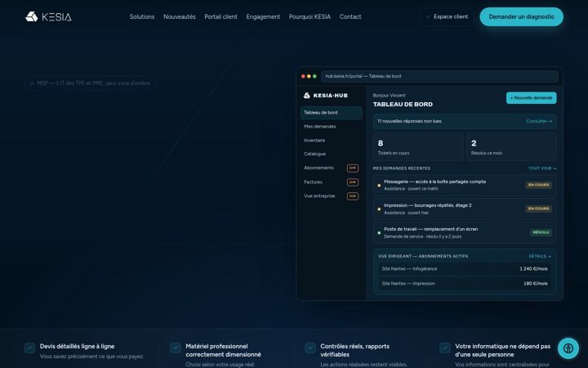Click check icon beside Votre informatique ne dépend pas
Image resolution: width=588 pixels, height=368 pixels.
pos(445,348)
